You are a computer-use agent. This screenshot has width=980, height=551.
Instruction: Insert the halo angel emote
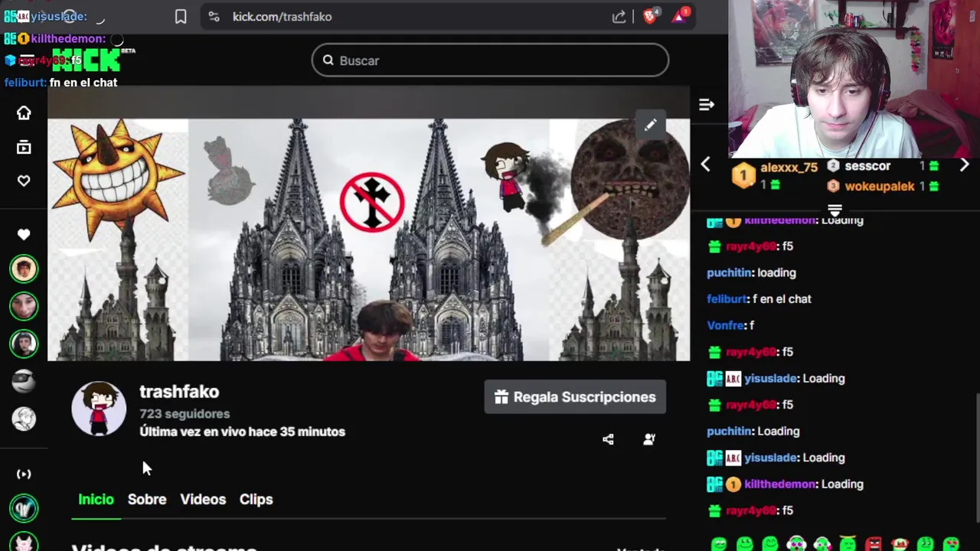(848, 544)
